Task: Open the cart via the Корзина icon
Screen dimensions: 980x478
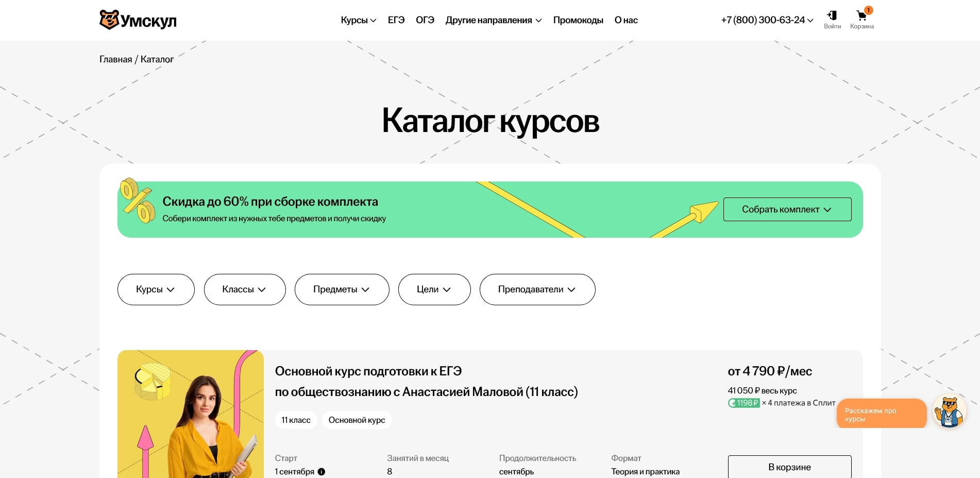Action: (860, 17)
